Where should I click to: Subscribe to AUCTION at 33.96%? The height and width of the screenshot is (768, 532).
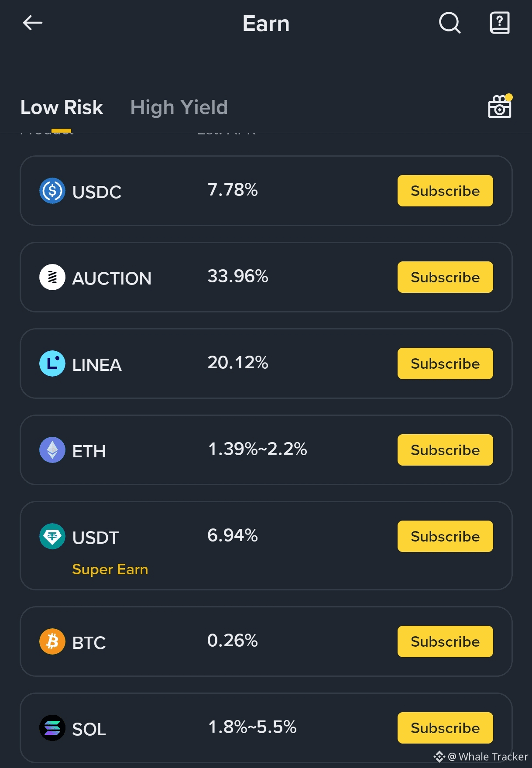click(445, 277)
